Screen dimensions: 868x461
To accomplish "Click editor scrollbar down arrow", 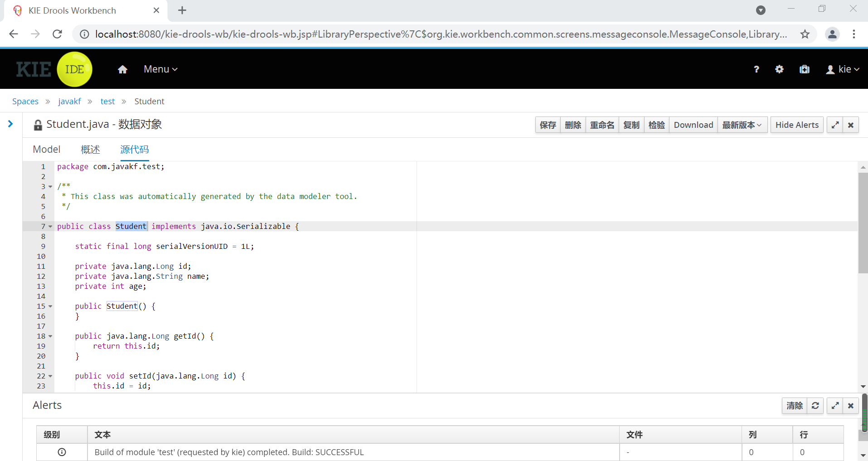I will pyautogui.click(x=863, y=387).
